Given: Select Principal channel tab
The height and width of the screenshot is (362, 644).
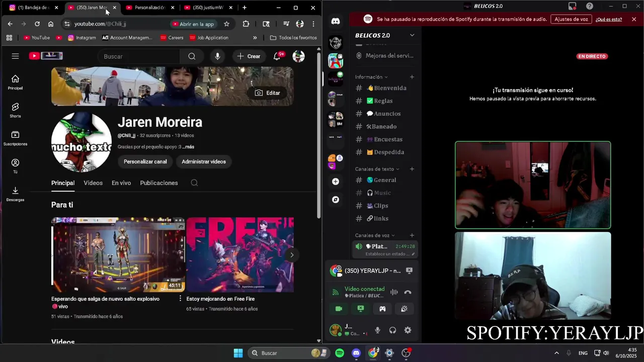Looking at the screenshot, I should (x=63, y=183).
